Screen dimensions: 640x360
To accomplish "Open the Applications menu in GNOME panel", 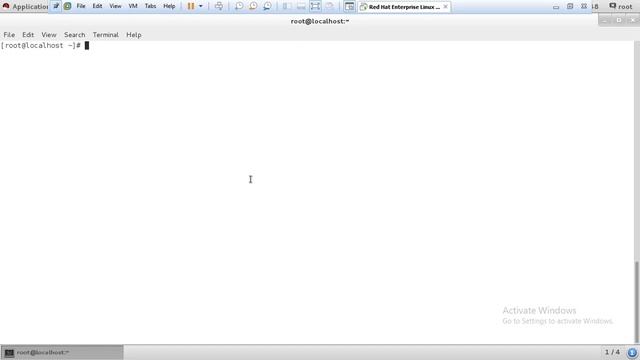I will [x=25, y=7].
